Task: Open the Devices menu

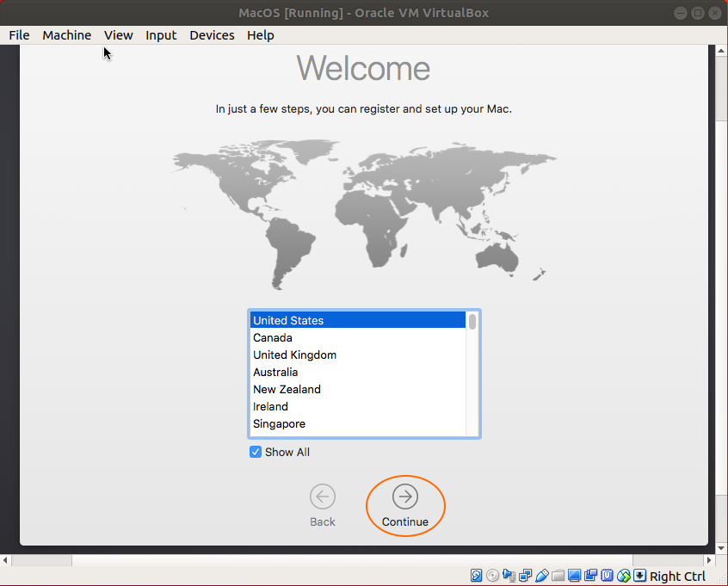Action: 212,35
